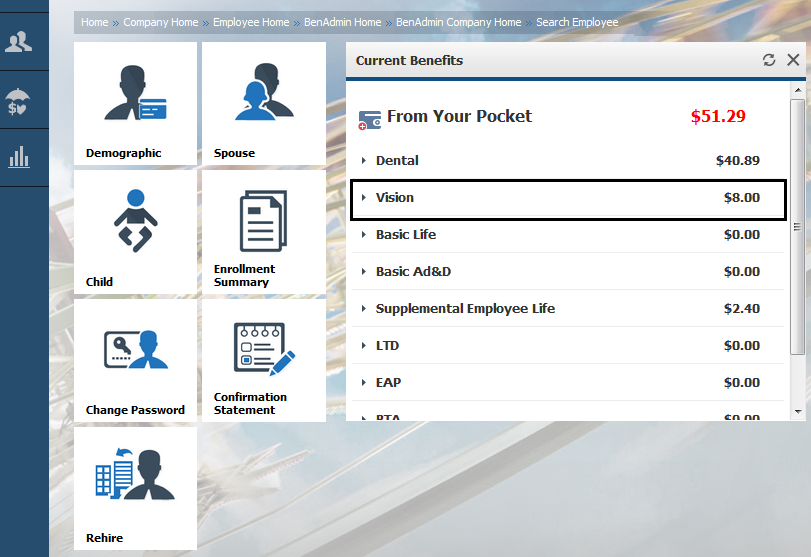Go to Company Home breadcrumb

tap(160, 22)
